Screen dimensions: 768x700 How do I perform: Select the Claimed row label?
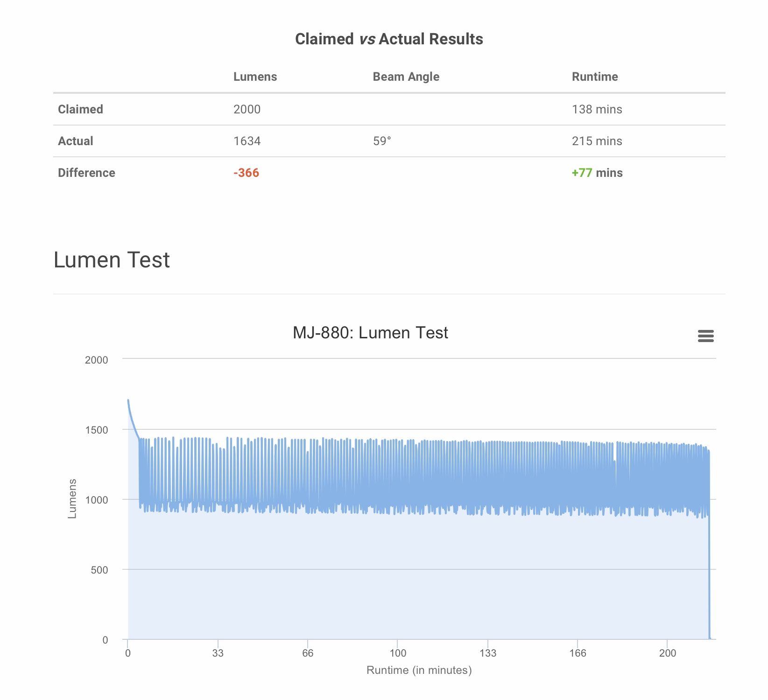pos(80,109)
